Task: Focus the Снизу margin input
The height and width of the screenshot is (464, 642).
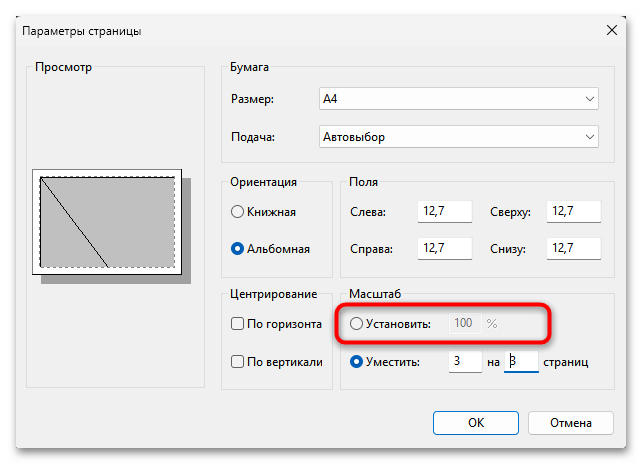Action: pos(574,248)
